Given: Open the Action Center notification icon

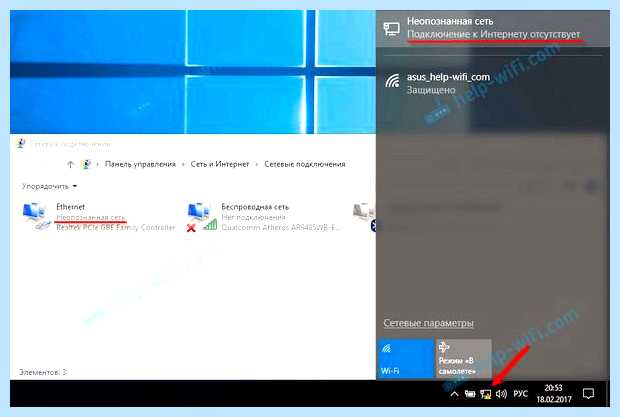Looking at the screenshot, I should (588, 394).
